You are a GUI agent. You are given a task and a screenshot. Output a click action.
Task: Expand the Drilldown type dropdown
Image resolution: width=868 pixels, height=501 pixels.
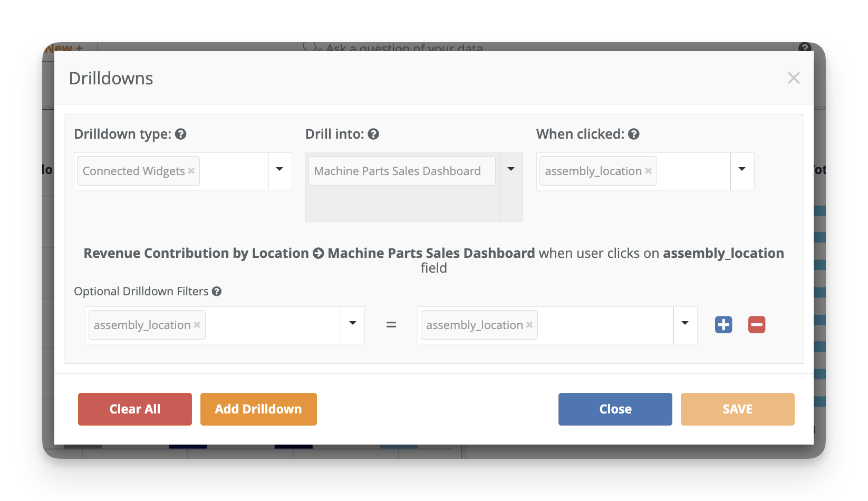click(x=279, y=170)
